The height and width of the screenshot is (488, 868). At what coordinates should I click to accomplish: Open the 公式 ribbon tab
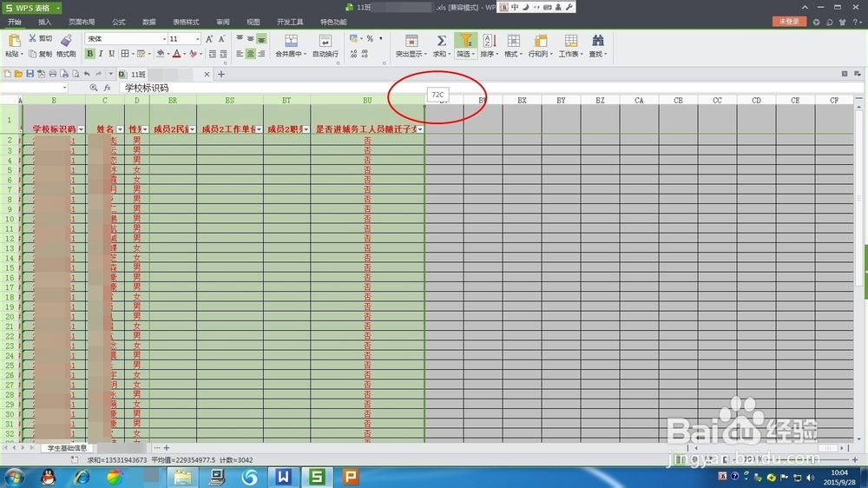(118, 23)
